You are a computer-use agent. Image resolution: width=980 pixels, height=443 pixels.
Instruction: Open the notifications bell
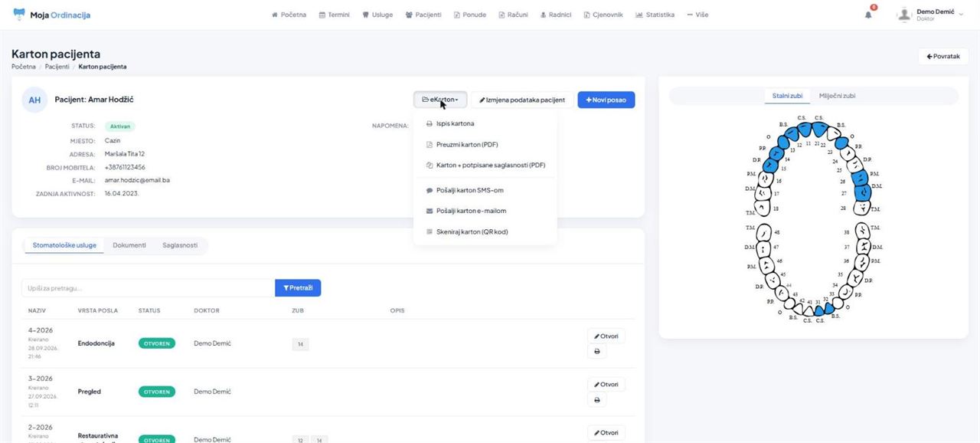(x=868, y=15)
